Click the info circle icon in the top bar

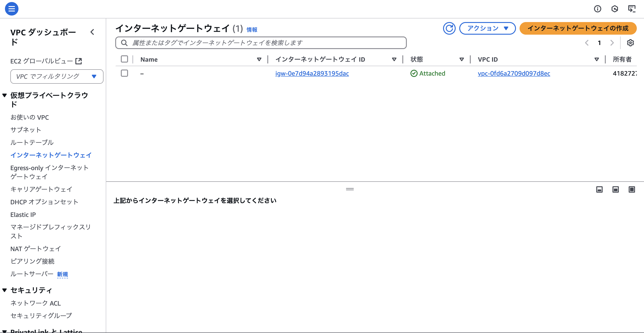597,9
